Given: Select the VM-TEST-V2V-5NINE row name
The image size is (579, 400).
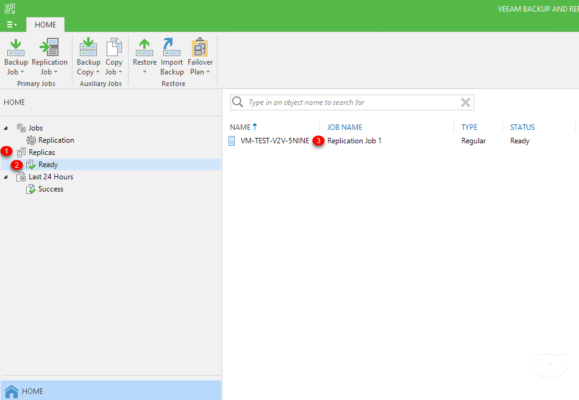Looking at the screenshot, I should (x=274, y=141).
